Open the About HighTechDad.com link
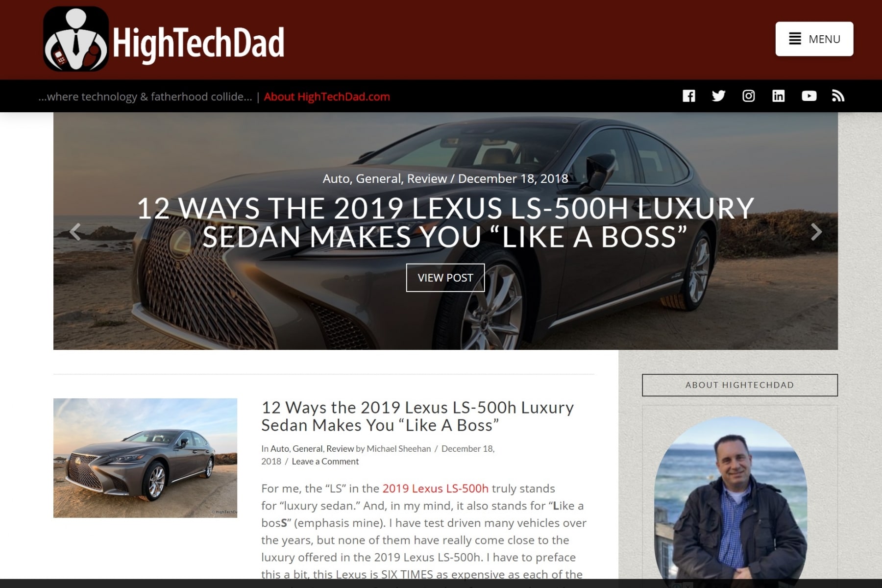The width and height of the screenshot is (882, 588). point(327,97)
